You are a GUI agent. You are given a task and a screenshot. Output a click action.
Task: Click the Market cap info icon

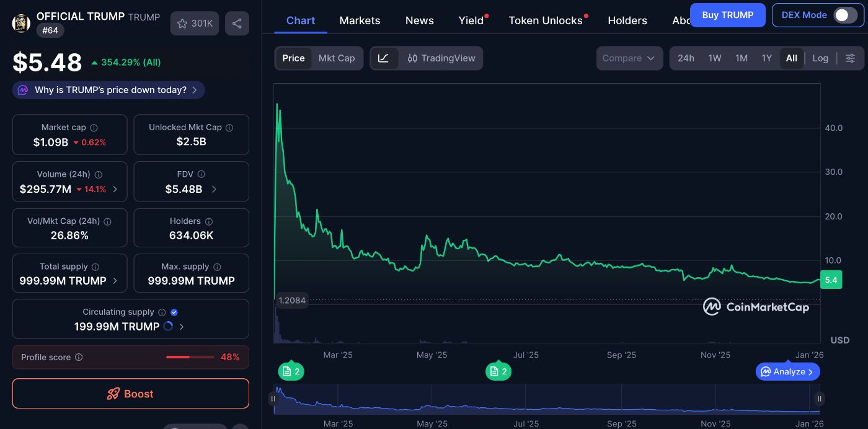pyautogui.click(x=94, y=128)
